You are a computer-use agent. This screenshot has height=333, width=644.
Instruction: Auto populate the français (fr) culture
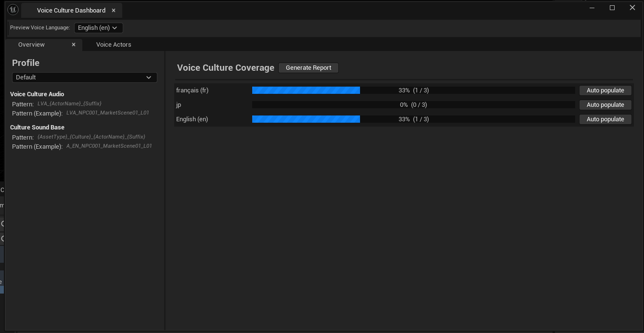tap(605, 90)
